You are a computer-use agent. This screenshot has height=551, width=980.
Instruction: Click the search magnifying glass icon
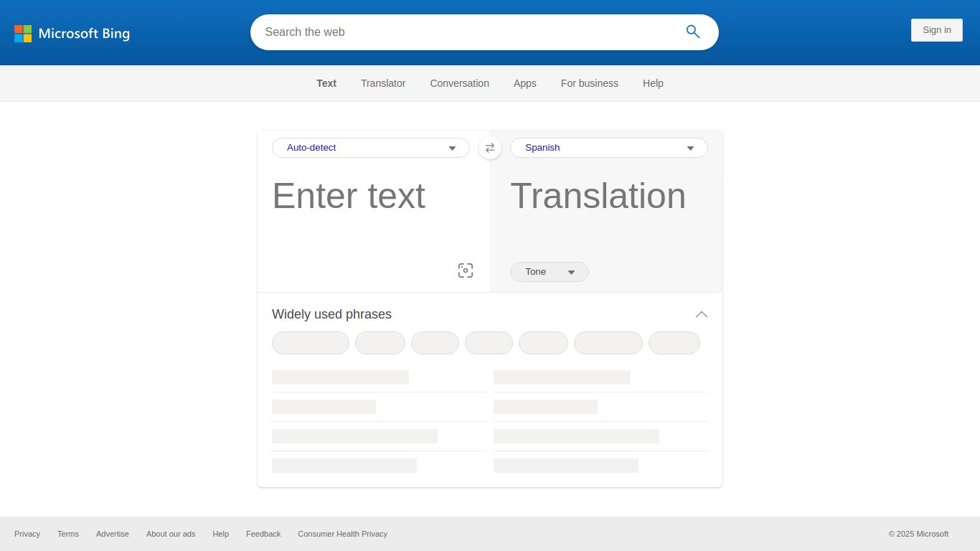click(x=692, y=32)
